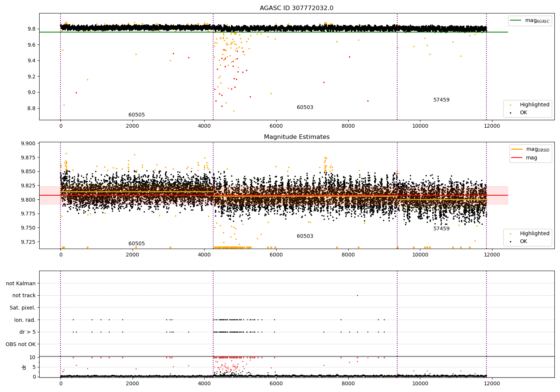The width and height of the screenshot is (560, 392).
Task: Click the '60503' annotation in Magnitude Estimates plot
Action: [x=305, y=236]
